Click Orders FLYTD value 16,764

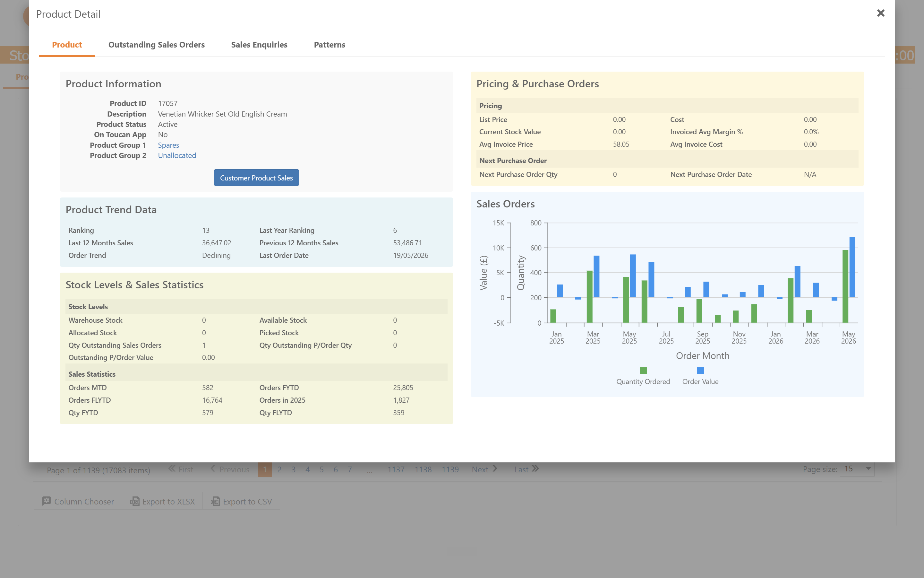click(x=212, y=400)
